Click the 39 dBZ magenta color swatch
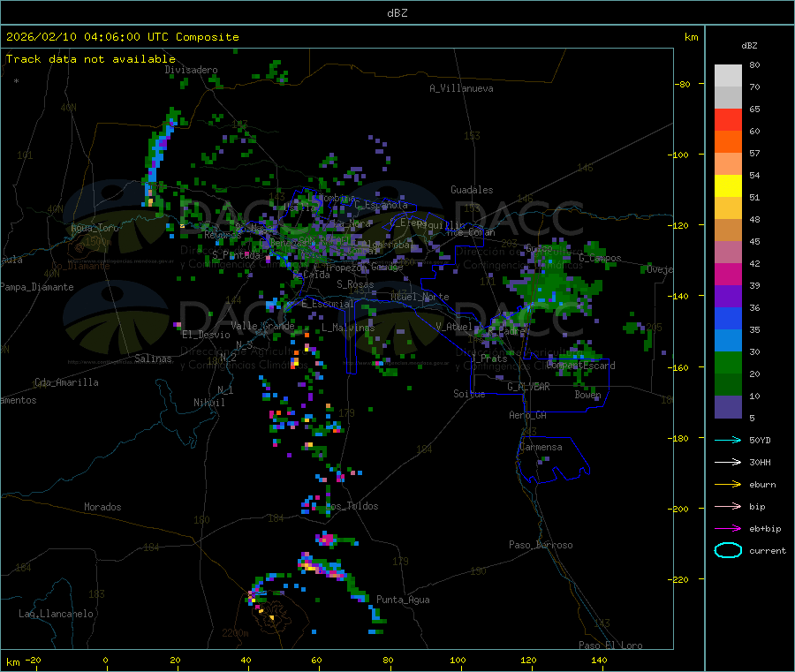Viewport: 795px width, 672px height. tap(728, 274)
